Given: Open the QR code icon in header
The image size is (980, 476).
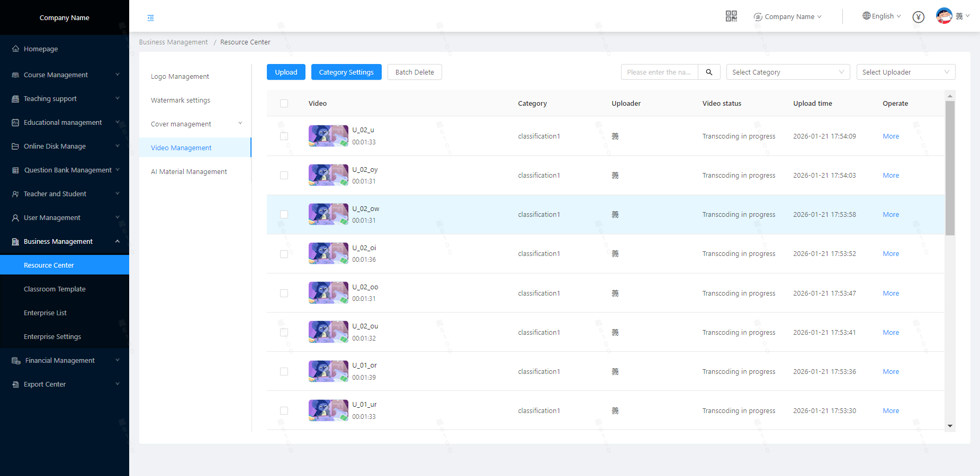Looking at the screenshot, I should pyautogui.click(x=731, y=16).
